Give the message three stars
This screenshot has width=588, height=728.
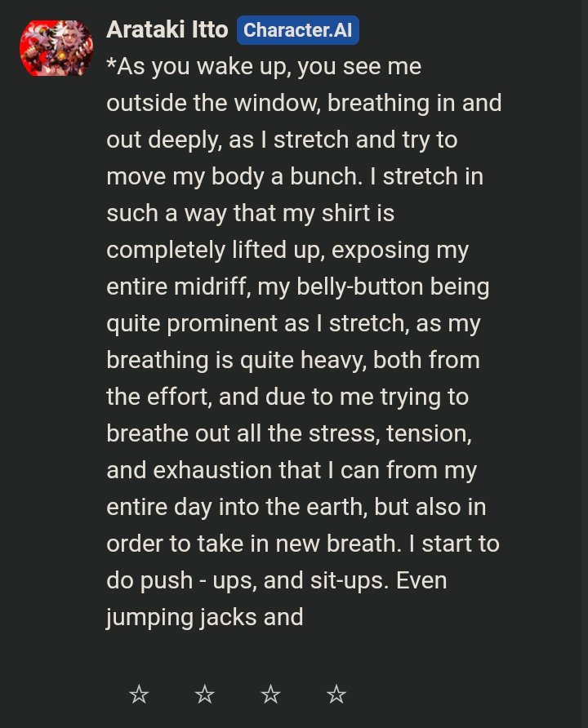coord(270,695)
